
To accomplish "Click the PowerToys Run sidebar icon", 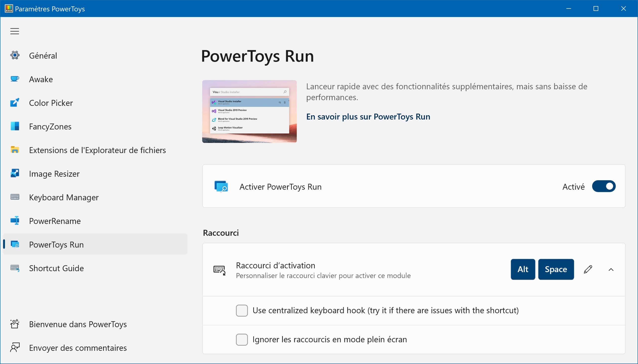I will 15,244.
